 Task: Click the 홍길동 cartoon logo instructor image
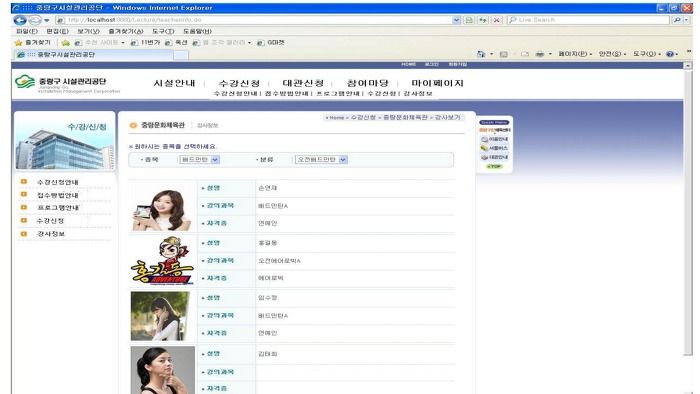pos(162,261)
